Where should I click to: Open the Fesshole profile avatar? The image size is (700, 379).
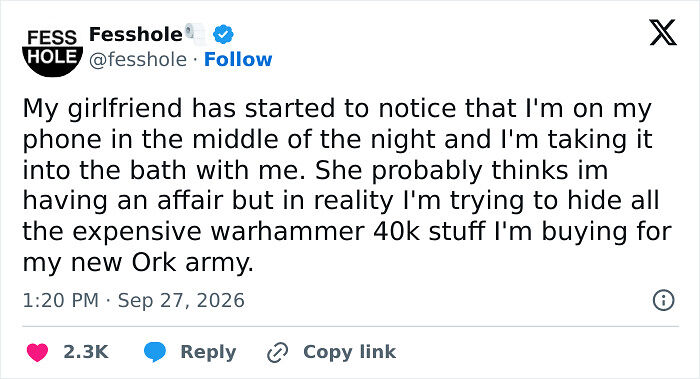click(52, 49)
